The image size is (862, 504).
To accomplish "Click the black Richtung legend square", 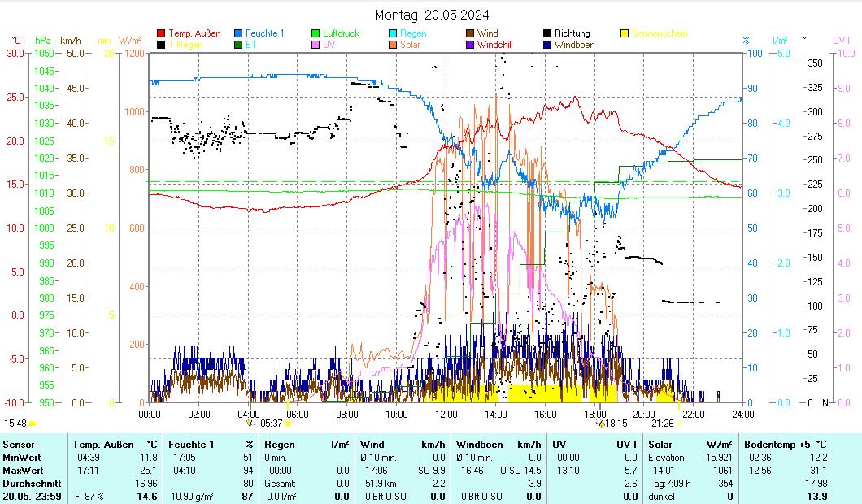I will 548,33.
